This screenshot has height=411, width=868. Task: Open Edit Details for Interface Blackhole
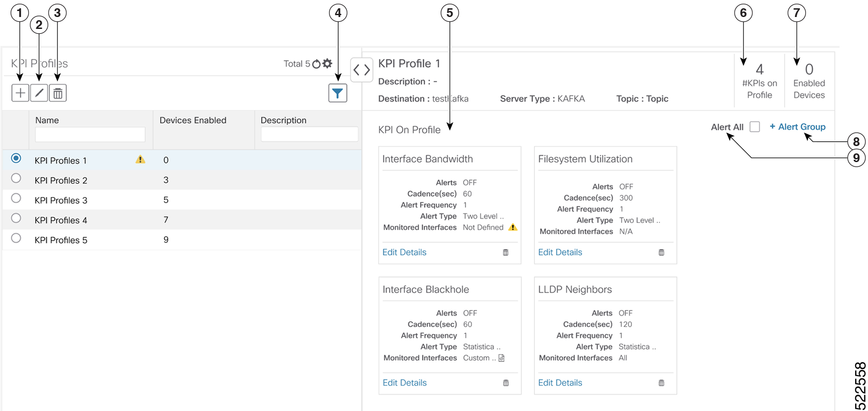404,383
